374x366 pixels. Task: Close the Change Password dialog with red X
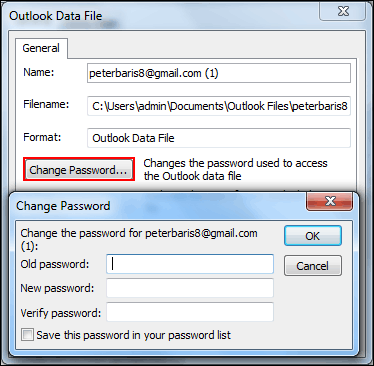(329, 201)
